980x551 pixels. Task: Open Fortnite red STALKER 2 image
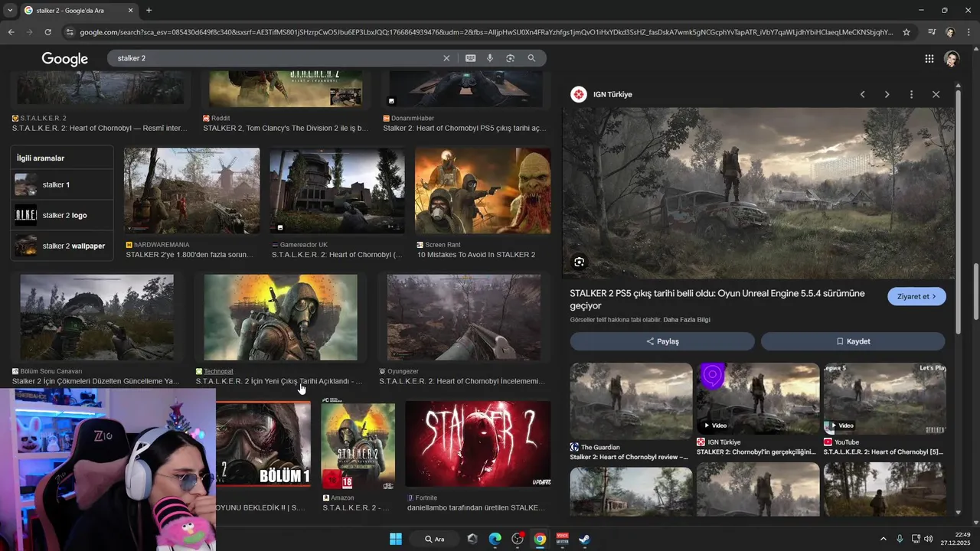click(x=478, y=444)
